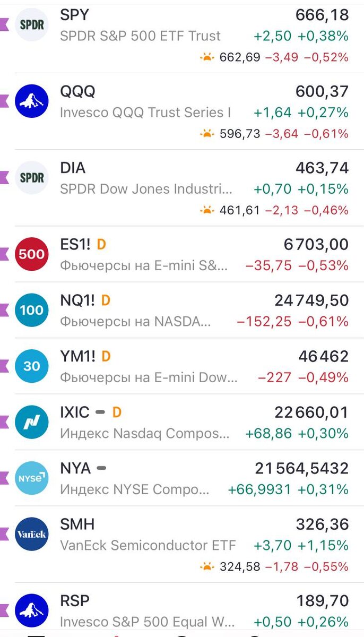Click the SPDR logo on the DIA row
364x637 pixels.
pyautogui.click(x=31, y=178)
